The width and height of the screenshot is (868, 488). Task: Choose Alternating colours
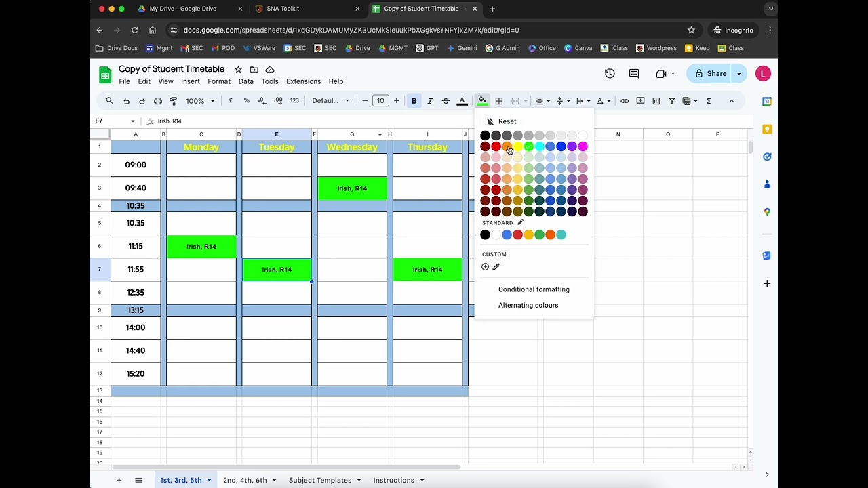pyautogui.click(x=528, y=305)
